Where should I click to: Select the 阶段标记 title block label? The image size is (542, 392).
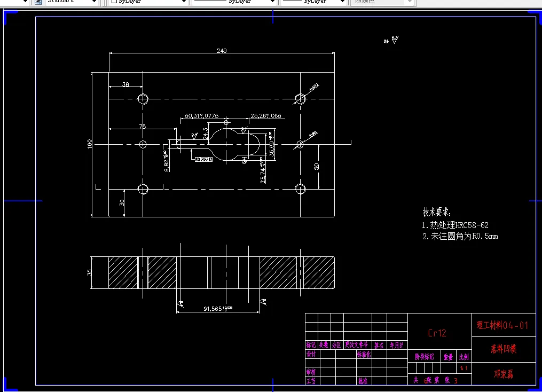pyautogui.click(x=425, y=357)
